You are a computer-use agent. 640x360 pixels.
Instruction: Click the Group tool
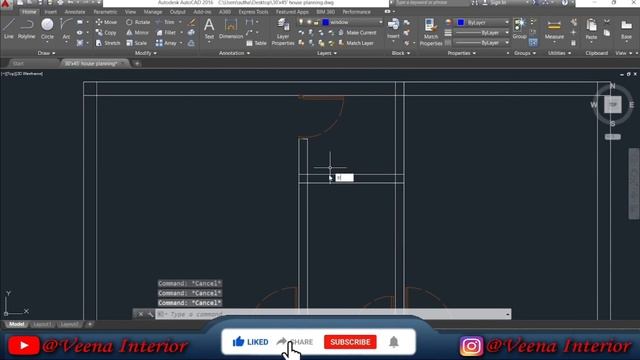pos(519,29)
